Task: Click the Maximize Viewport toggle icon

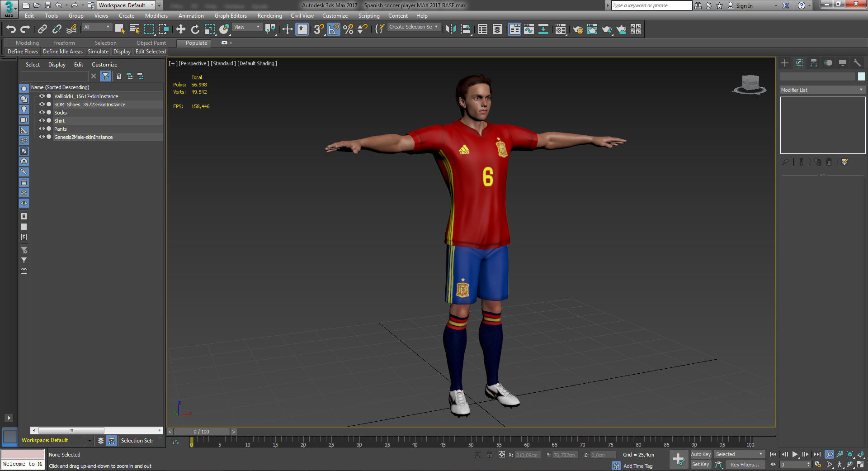Action: [x=861, y=465]
